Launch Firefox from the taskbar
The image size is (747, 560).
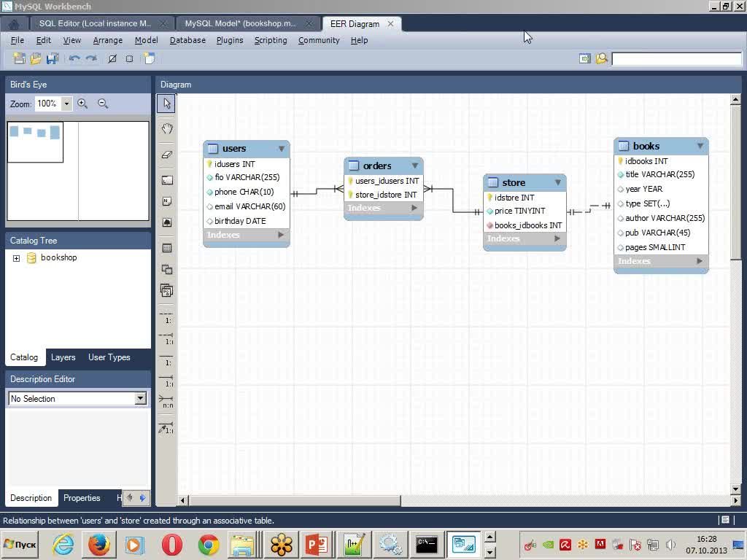pyautogui.click(x=99, y=544)
